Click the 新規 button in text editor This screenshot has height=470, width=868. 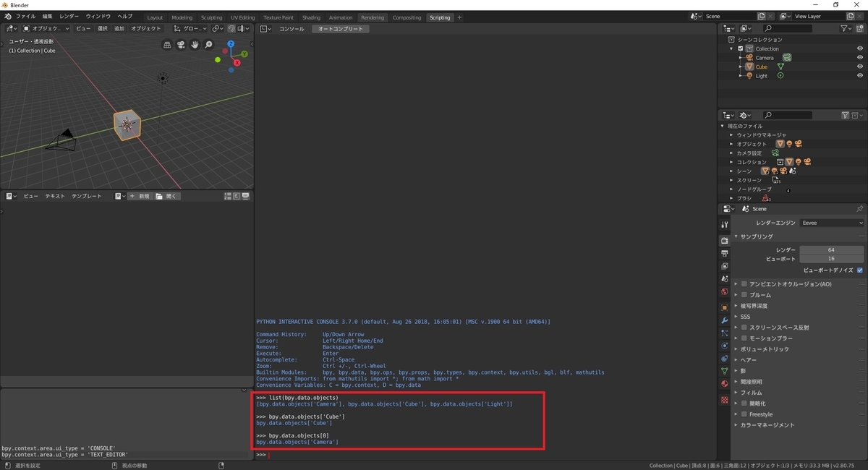tap(140, 196)
